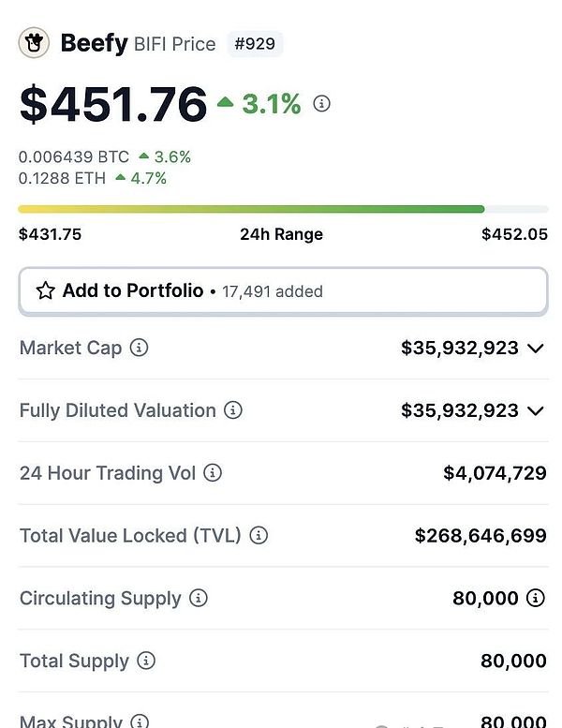Toggle the star in Add to Portfolio
The image size is (562, 728).
click(45, 291)
